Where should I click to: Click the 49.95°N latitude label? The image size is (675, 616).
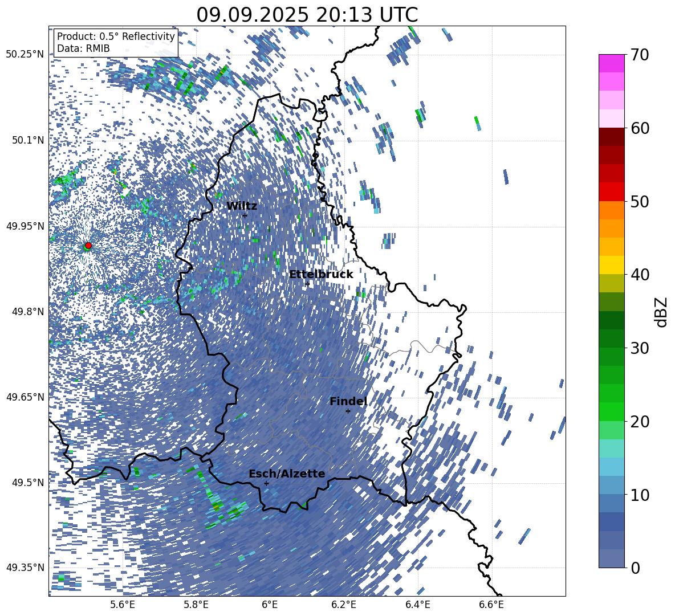pyautogui.click(x=25, y=226)
